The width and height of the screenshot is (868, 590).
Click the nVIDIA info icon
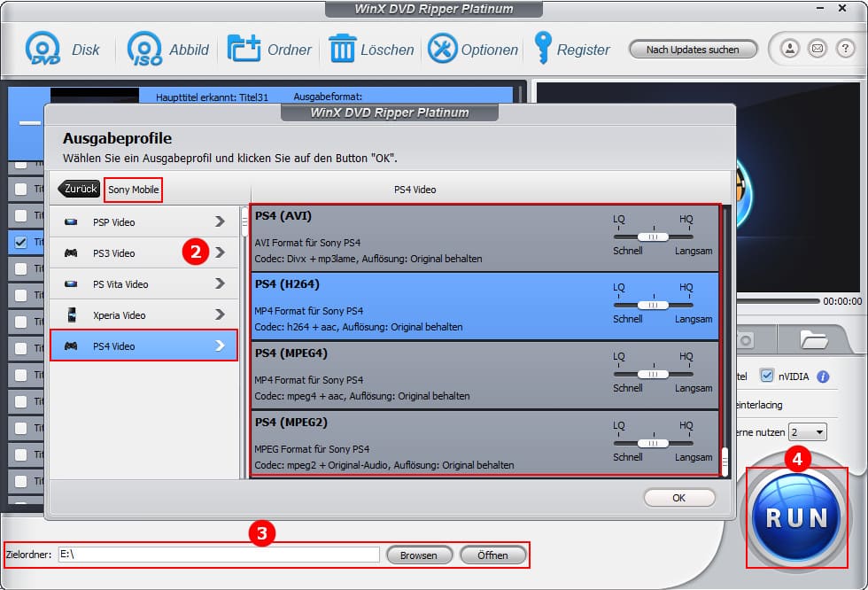[823, 377]
